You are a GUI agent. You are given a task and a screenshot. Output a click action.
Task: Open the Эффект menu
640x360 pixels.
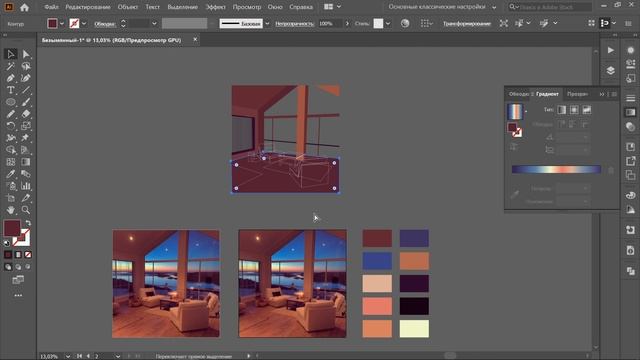tap(215, 7)
